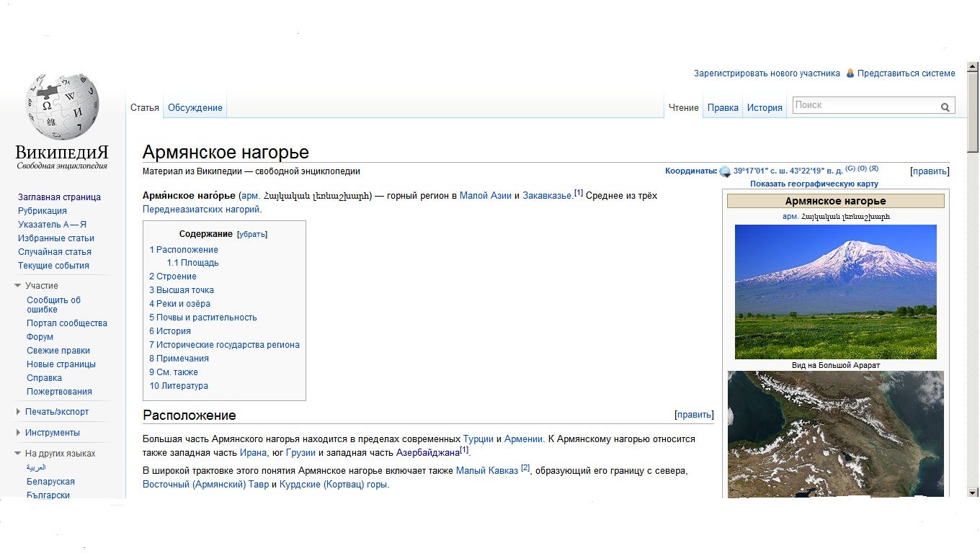This screenshot has height=553, width=980.
Task: Open Указатель А—Я index link
Action: pyautogui.click(x=52, y=225)
